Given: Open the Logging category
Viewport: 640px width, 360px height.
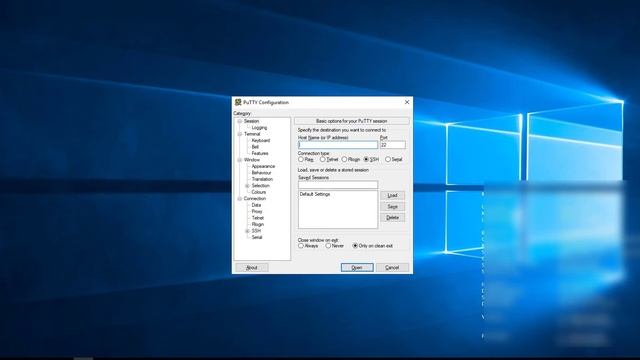Looking at the screenshot, I should (x=259, y=128).
